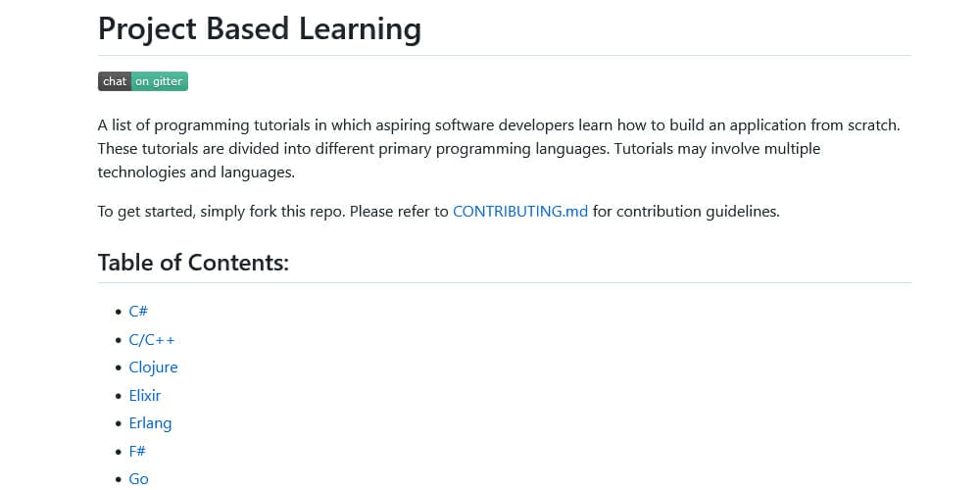This screenshot has height=490, width=980.
Task: Open the CONTRIBUTING.md link
Action: [x=520, y=211]
